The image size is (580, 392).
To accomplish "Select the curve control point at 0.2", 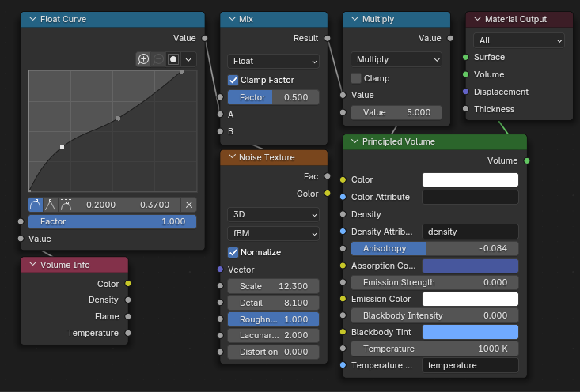I will 63,147.
